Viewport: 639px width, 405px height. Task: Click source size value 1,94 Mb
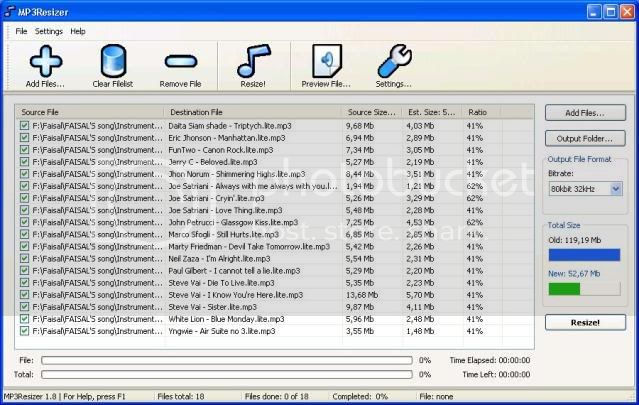(359, 186)
